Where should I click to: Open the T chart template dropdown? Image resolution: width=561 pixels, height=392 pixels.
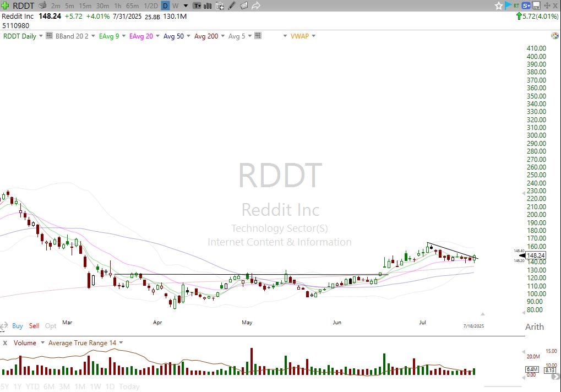coord(197,6)
